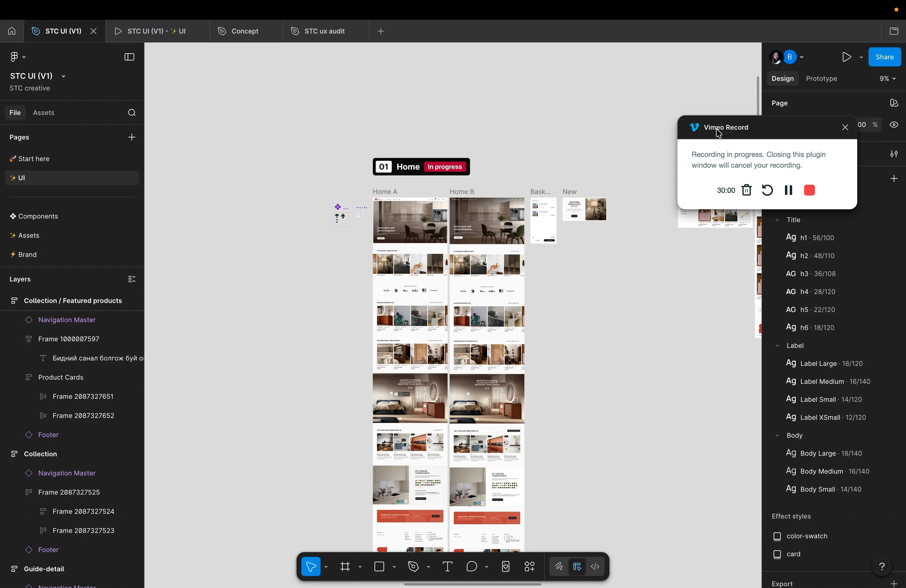Add an export setting with plus
Image resolution: width=906 pixels, height=588 pixels.
click(x=894, y=584)
